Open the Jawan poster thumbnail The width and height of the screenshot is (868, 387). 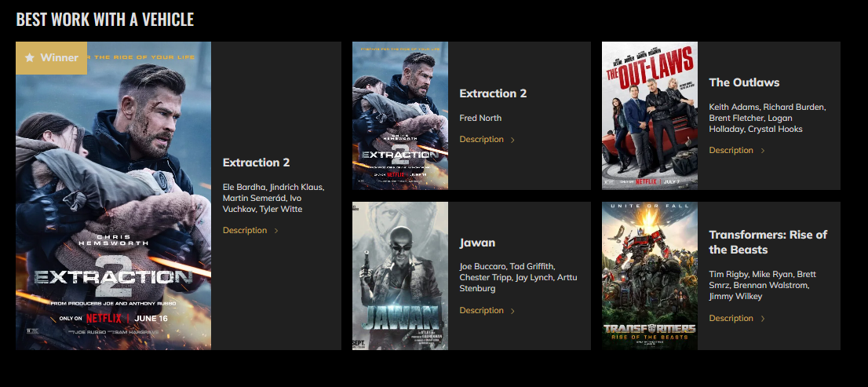pos(400,276)
